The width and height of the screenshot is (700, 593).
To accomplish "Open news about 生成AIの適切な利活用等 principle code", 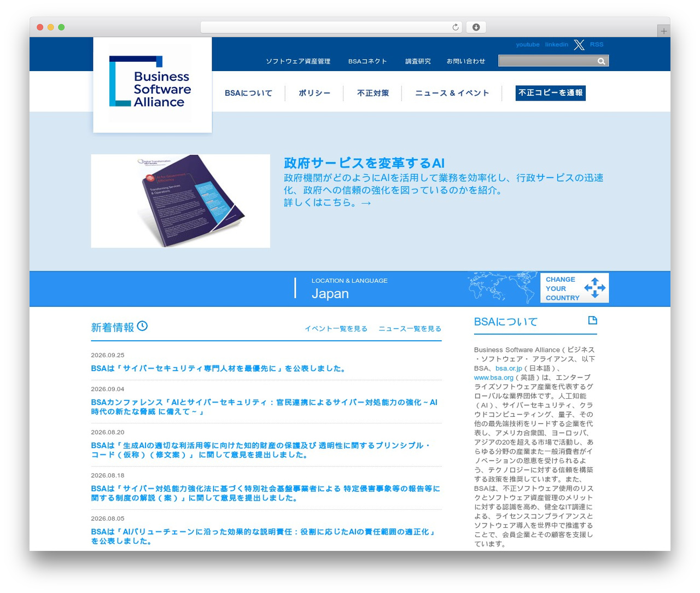I will pos(261,450).
